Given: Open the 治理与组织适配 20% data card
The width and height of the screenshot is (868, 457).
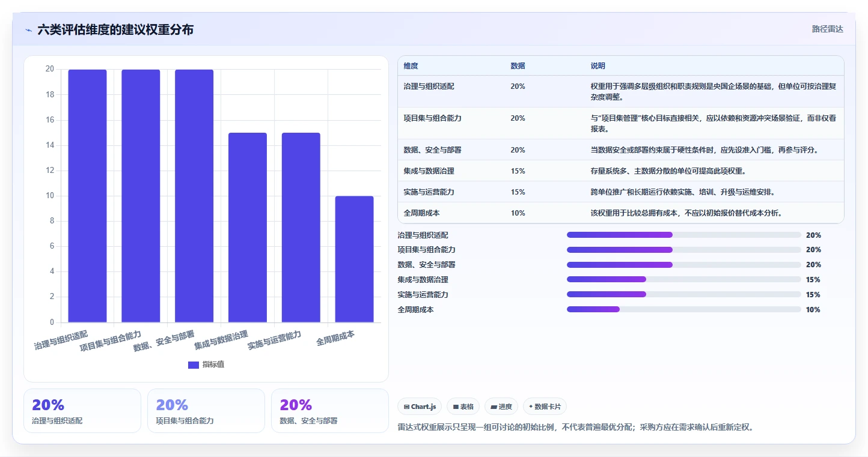Looking at the screenshot, I should (x=82, y=411).
